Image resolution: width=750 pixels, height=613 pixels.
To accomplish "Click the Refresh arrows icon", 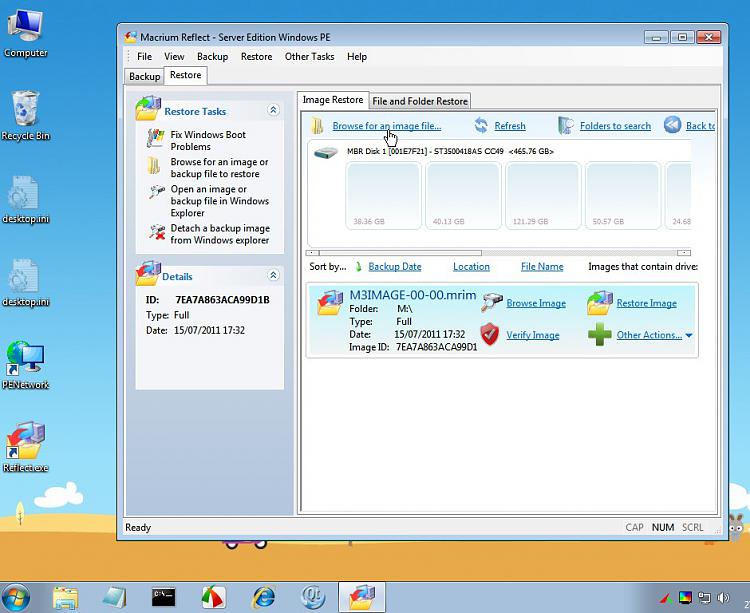I will point(481,126).
